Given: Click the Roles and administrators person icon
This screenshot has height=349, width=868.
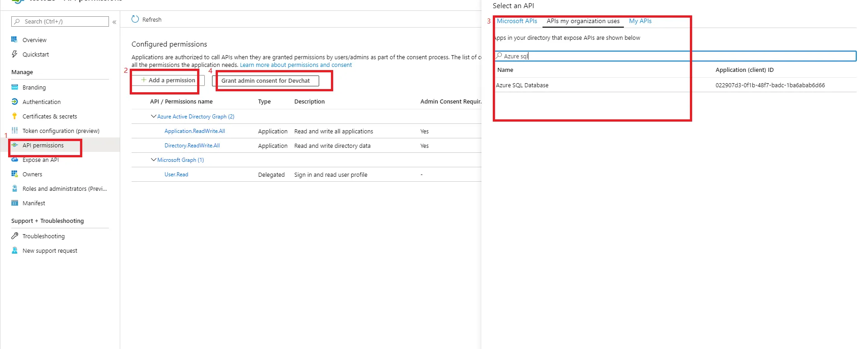Looking at the screenshot, I should (x=14, y=189).
